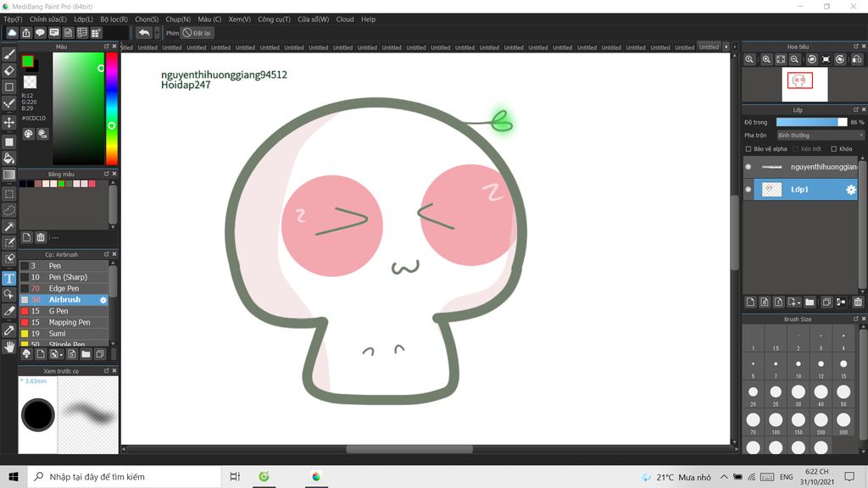This screenshot has width=868, height=488.
Task: Select the Fill rectangle tool
Action: pos(8,141)
